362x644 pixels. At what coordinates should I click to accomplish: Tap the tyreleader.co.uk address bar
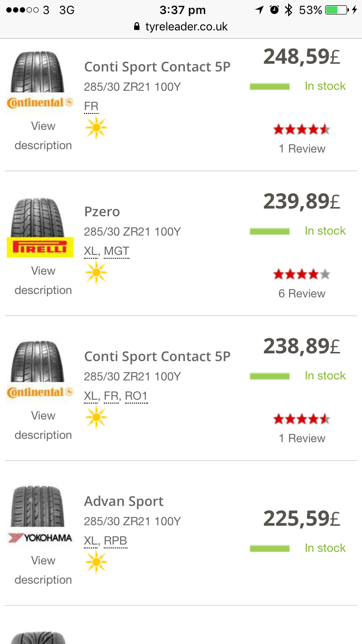(x=186, y=27)
